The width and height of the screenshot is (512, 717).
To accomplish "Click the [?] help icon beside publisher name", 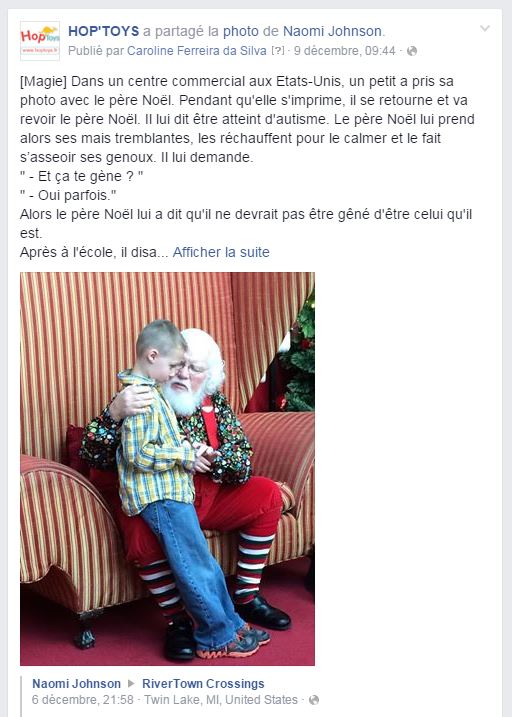I will coord(277,51).
